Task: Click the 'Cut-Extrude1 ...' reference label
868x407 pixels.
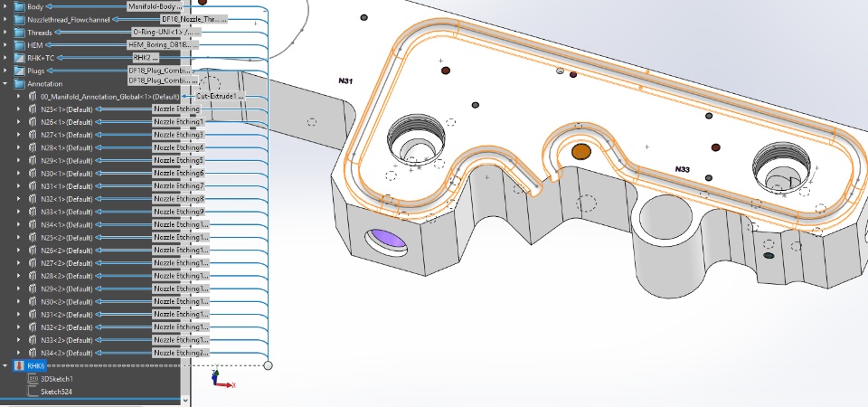Action: click(x=220, y=97)
